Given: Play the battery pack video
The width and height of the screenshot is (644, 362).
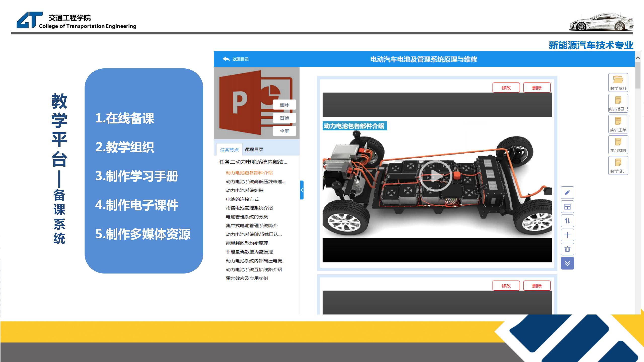Looking at the screenshot, I should pyautogui.click(x=435, y=176).
